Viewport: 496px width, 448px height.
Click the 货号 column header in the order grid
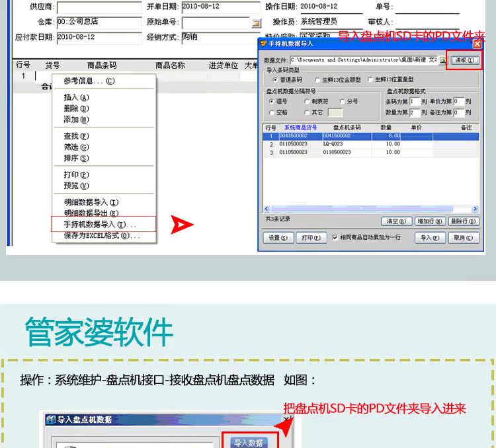(x=52, y=65)
